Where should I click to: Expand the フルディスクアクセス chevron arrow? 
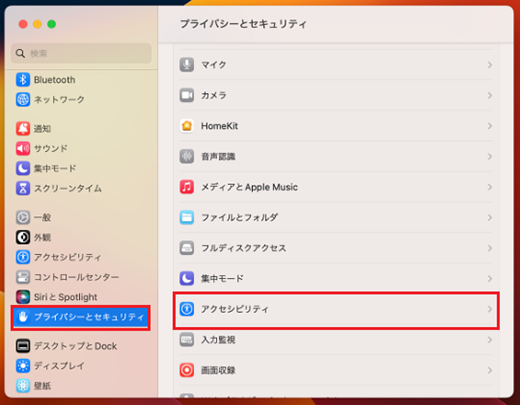tap(489, 248)
